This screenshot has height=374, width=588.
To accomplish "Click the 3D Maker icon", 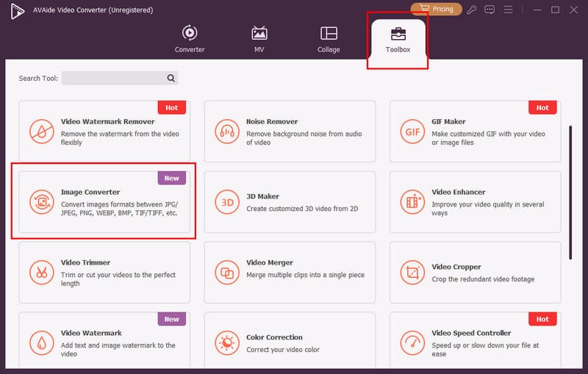I will pyautogui.click(x=227, y=202).
